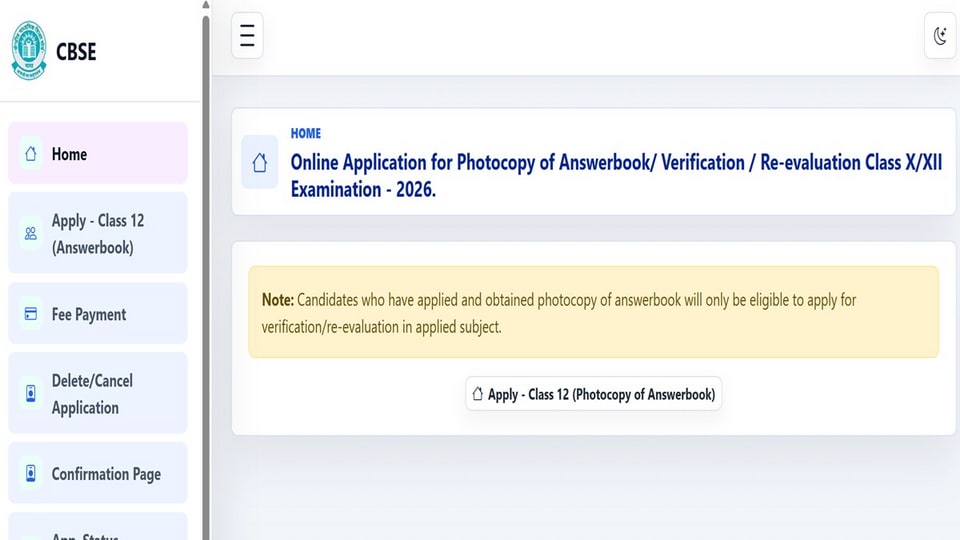Image resolution: width=960 pixels, height=540 pixels.
Task: Open Confirmation Page sidebar item
Action: pos(98,473)
